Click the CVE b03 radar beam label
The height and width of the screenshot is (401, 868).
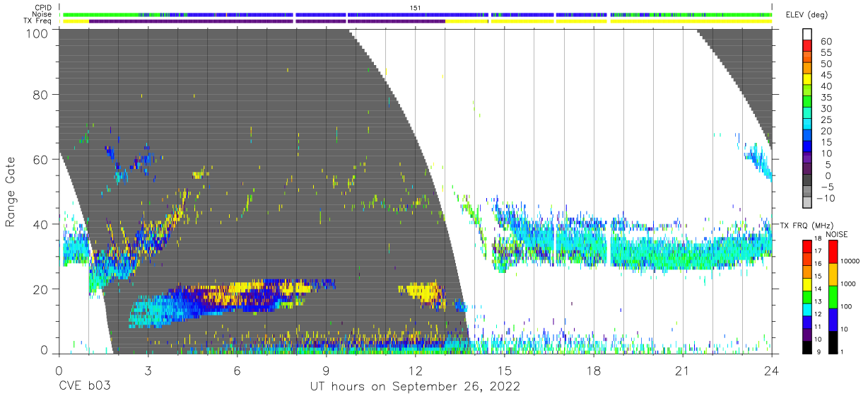pyautogui.click(x=84, y=387)
